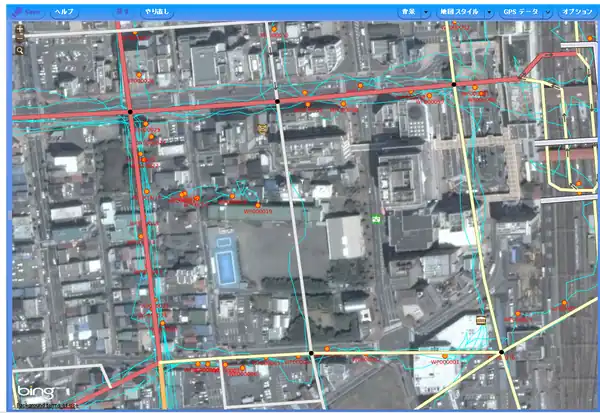Click the Gmap logo in top-left corner
The height and width of the screenshot is (413, 600).
[x=27, y=11]
